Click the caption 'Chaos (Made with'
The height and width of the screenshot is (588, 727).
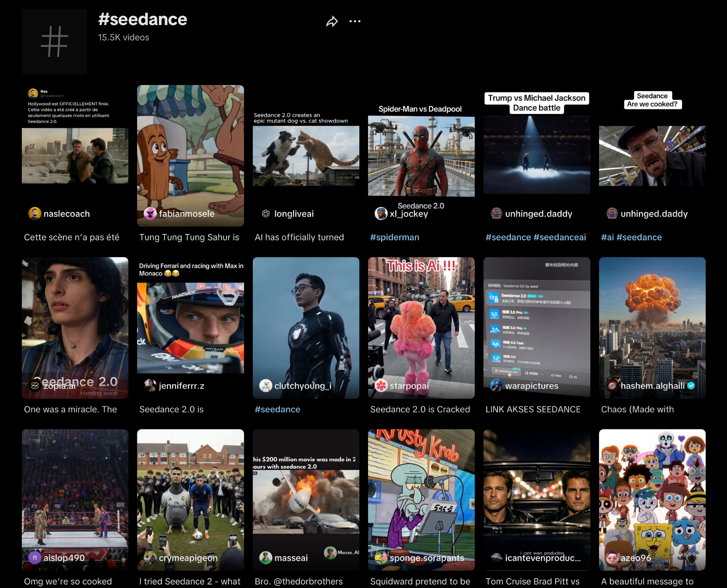click(637, 410)
